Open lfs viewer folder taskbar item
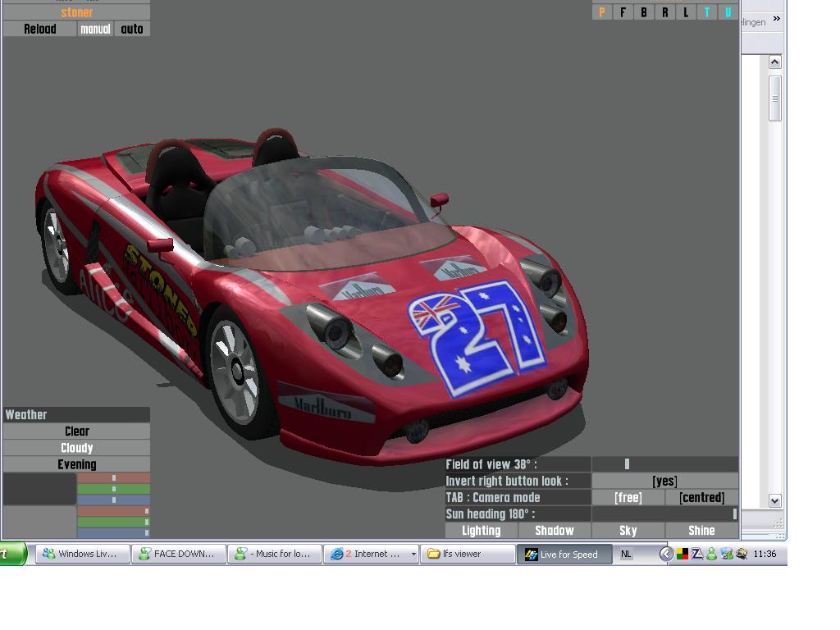The height and width of the screenshot is (630, 840). [x=467, y=554]
